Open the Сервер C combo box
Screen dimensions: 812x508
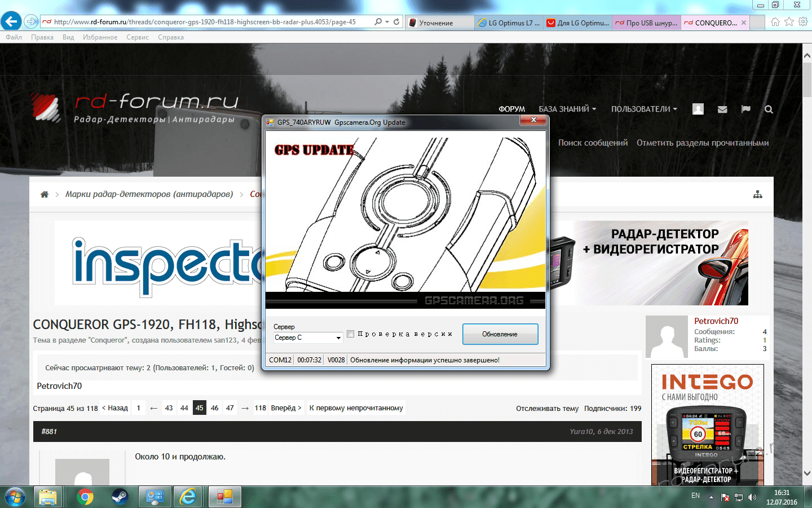point(308,338)
